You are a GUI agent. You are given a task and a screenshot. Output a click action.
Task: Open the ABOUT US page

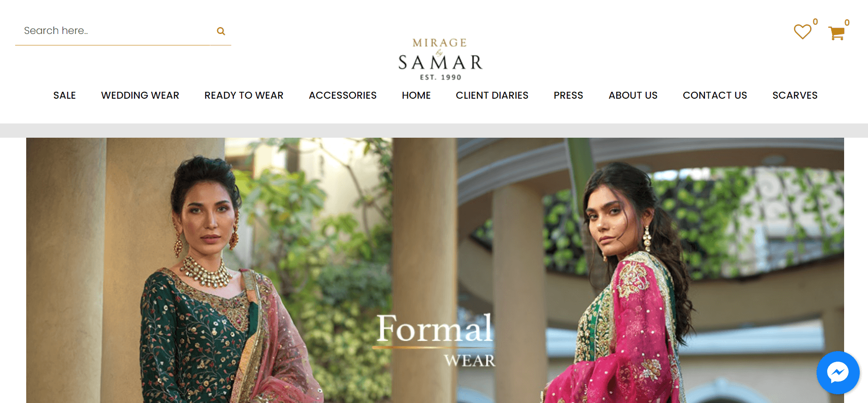pos(633,95)
